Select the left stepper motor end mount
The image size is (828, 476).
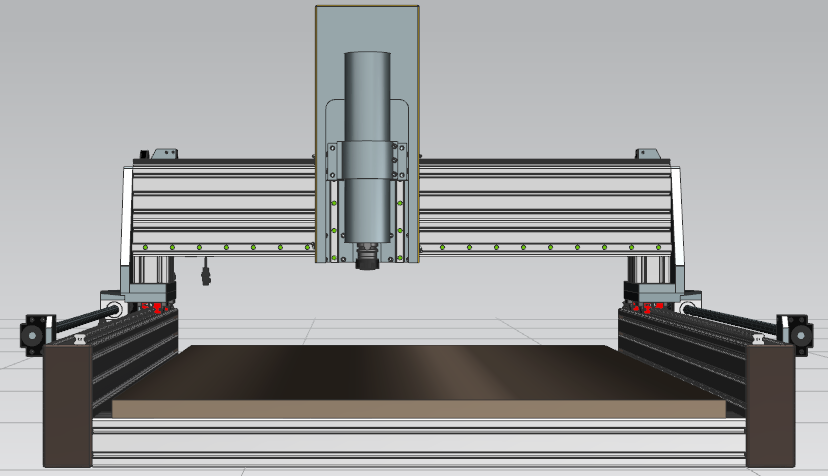[36, 331]
